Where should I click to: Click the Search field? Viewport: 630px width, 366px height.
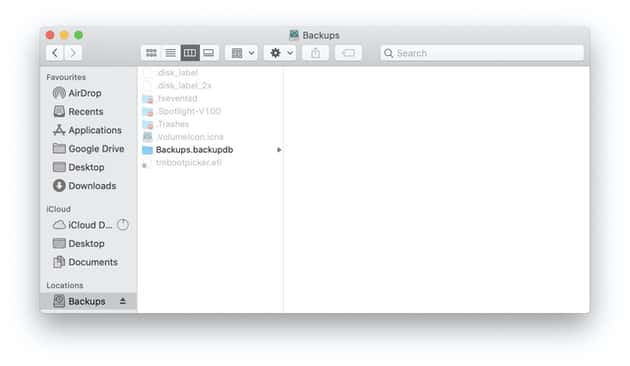point(482,53)
